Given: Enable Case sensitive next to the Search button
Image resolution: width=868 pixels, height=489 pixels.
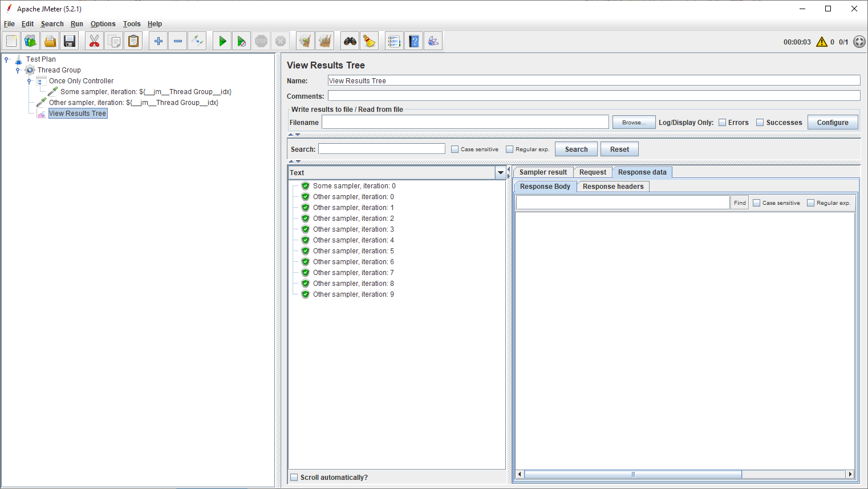Looking at the screenshot, I should tap(455, 149).
